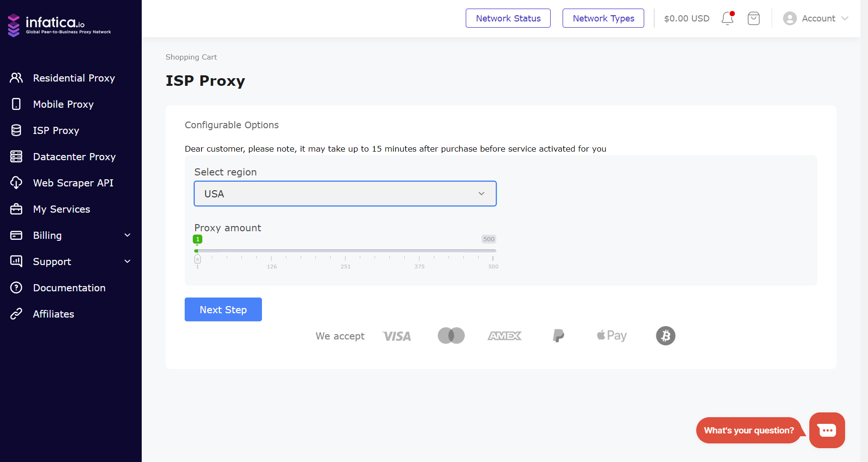
Task: Click the AMEX payment logo
Action: point(504,336)
